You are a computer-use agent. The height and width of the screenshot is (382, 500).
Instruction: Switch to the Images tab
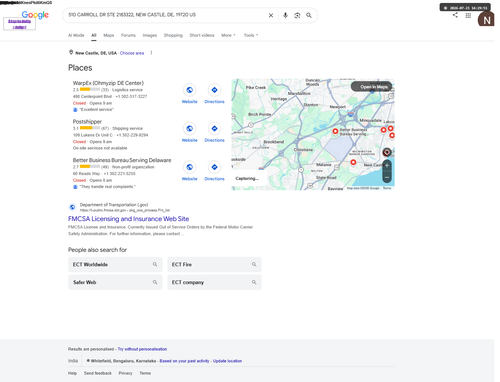pyautogui.click(x=150, y=35)
